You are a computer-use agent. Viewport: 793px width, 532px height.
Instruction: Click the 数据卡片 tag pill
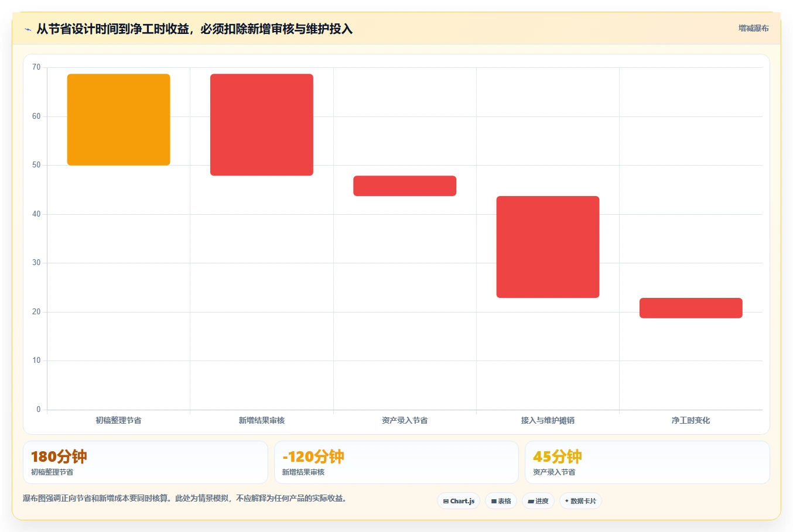(580, 501)
